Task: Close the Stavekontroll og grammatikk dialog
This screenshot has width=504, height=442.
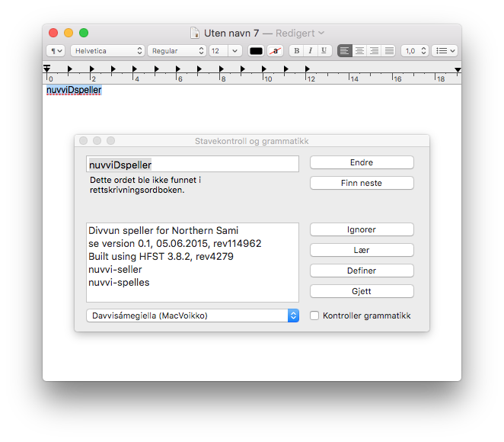Action: pos(83,140)
